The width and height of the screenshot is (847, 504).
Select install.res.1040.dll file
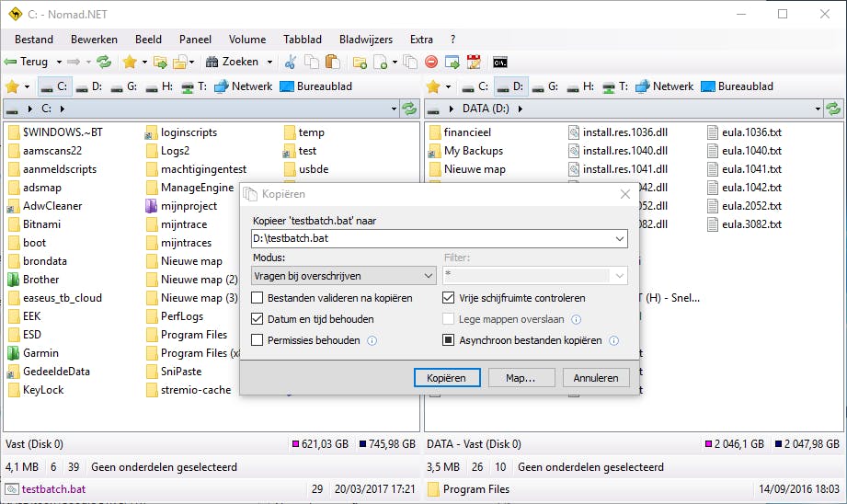point(619,151)
